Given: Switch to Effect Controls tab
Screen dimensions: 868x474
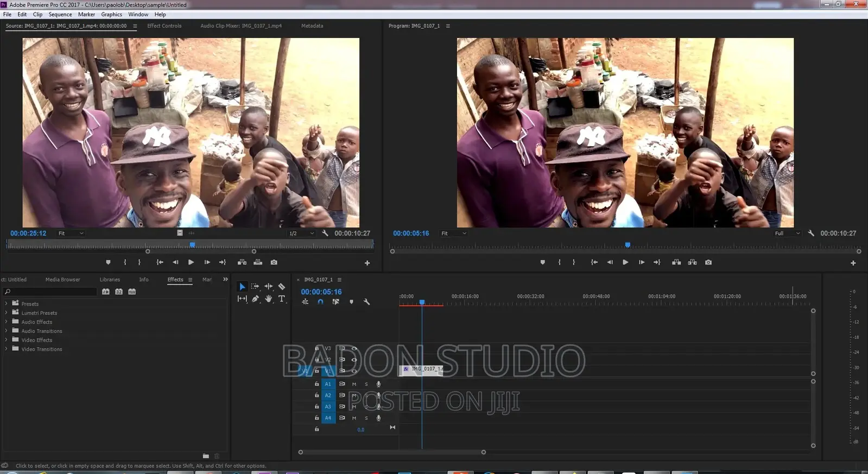Looking at the screenshot, I should pyautogui.click(x=164, y=26).
